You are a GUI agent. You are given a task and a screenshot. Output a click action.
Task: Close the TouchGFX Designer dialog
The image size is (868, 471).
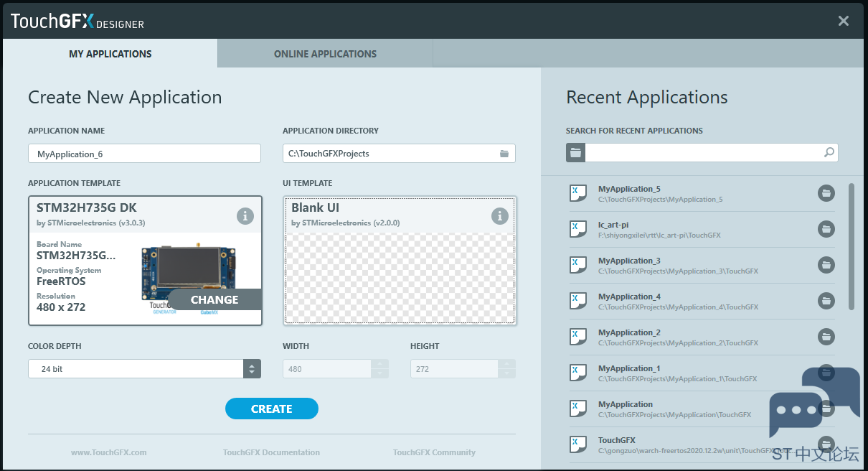pos(844,21)
